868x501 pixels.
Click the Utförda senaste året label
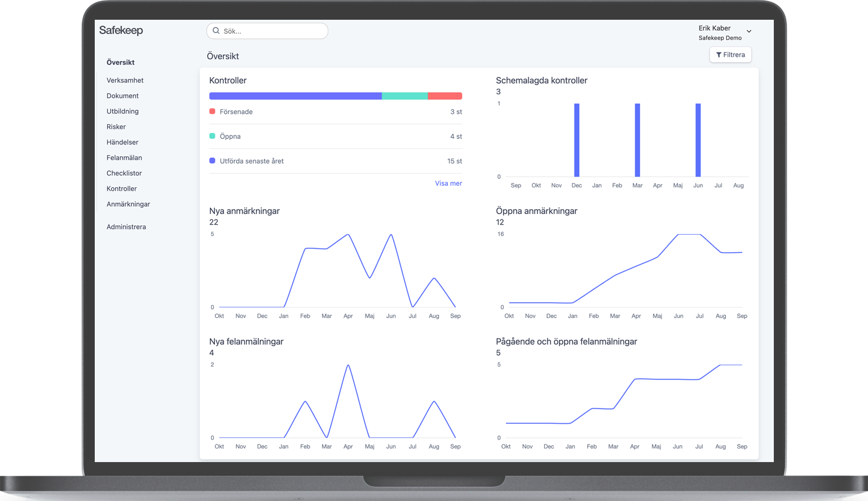click(252, 161)
